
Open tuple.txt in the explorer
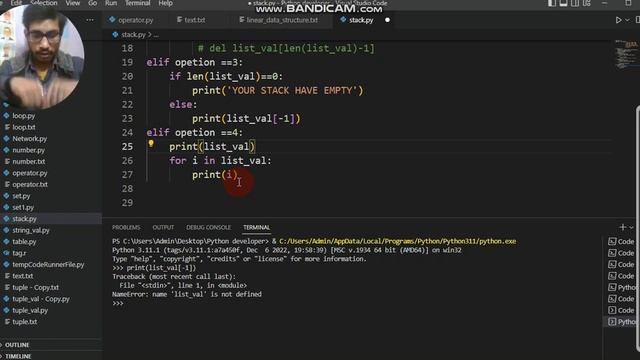pyautogui.click(x=24, y=322)
